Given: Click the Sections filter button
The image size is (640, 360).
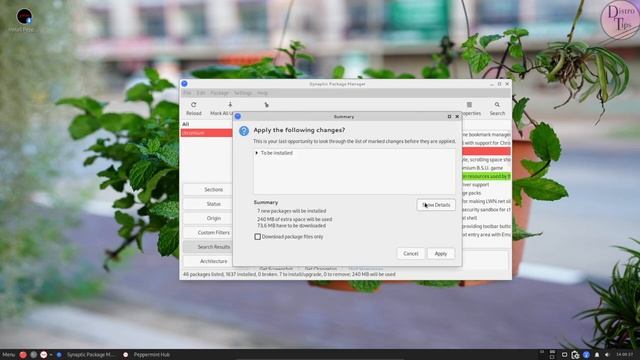Looking at the screenshot, I should pos(207,189).
